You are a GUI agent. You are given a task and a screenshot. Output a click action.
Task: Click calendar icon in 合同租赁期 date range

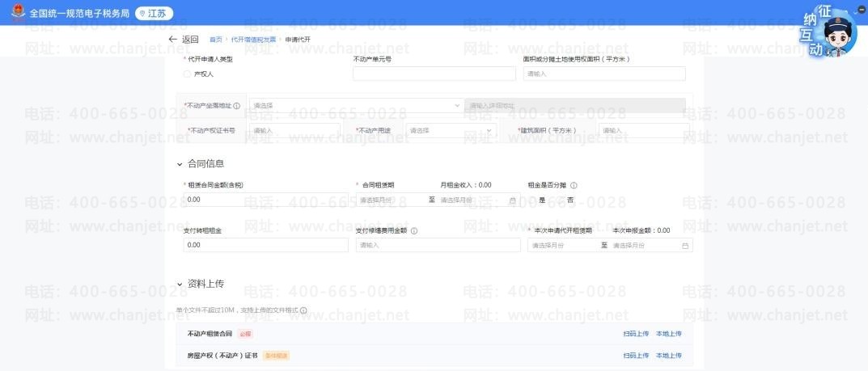tap(512, 200)
